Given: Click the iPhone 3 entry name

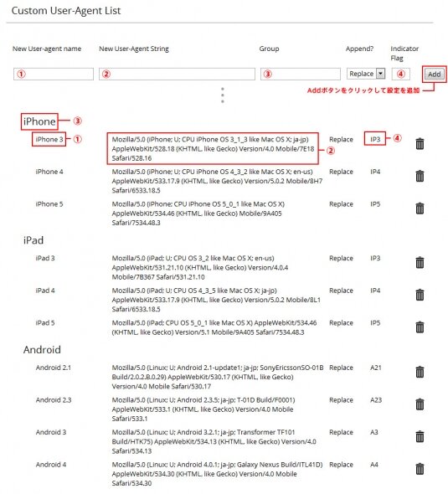Looking at the screenshot, I should coord(49,139).
